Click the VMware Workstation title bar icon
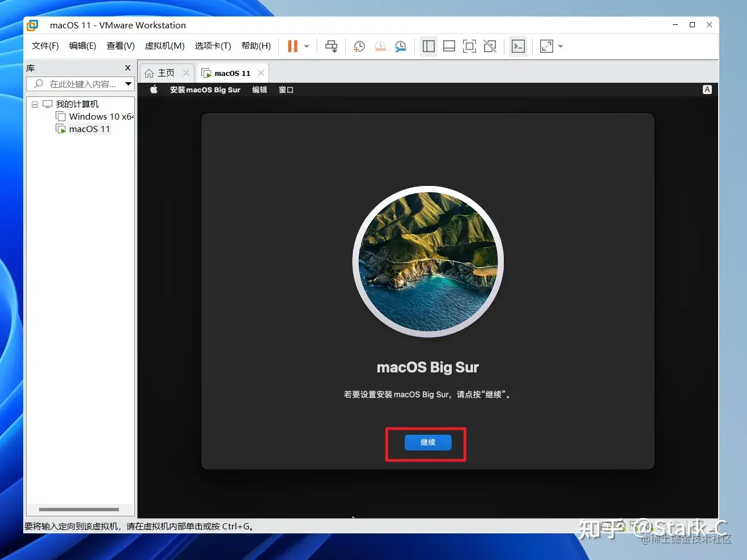 click(x=33, y=25)
